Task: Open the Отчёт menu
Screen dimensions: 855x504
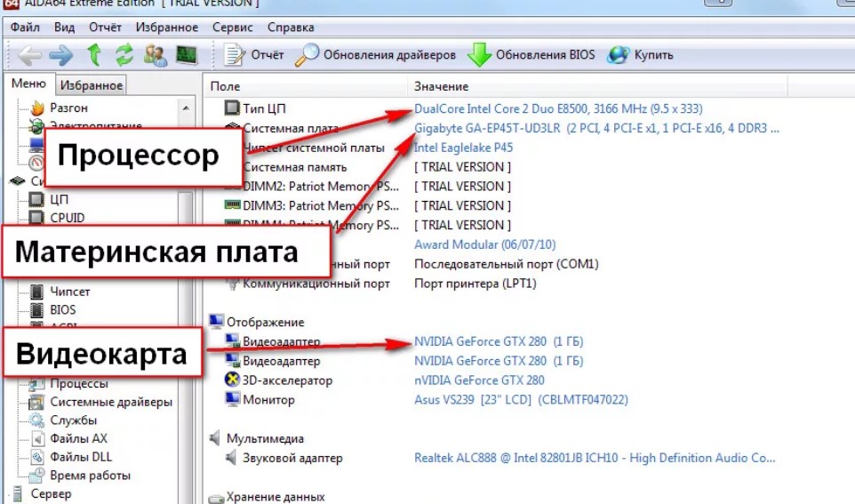Action: [105, 28]
